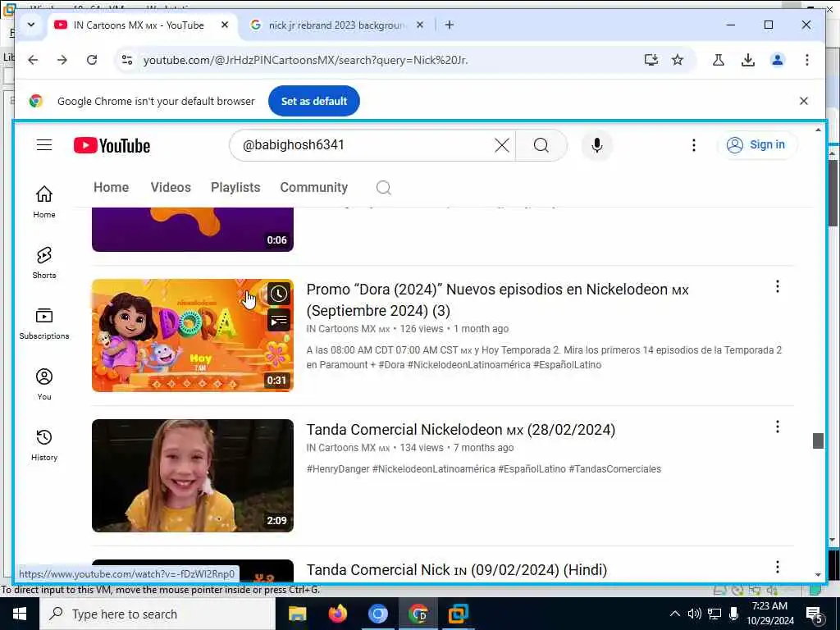Screen dimensions: 840x630
Task: Dismiss the default browser infobar
Action: tap(804, 101)
